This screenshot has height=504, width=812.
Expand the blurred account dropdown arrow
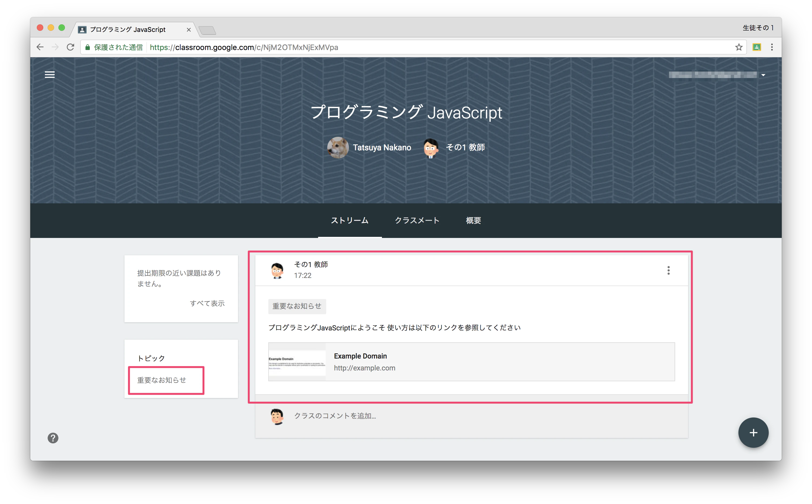click(763, 75)
